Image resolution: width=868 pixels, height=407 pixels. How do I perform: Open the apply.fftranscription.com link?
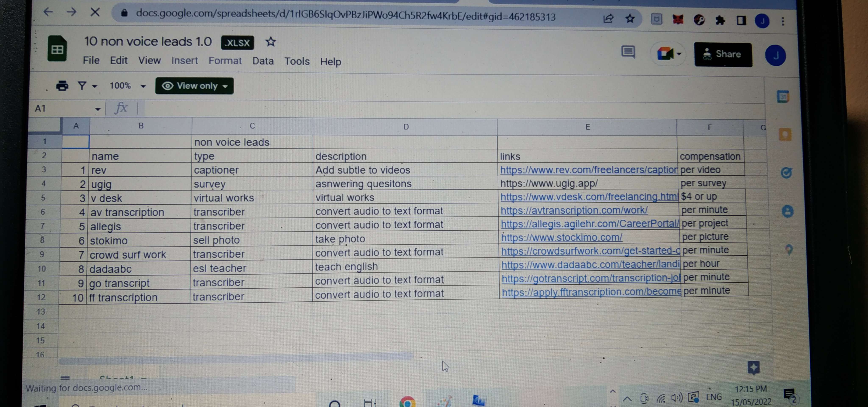591,292
